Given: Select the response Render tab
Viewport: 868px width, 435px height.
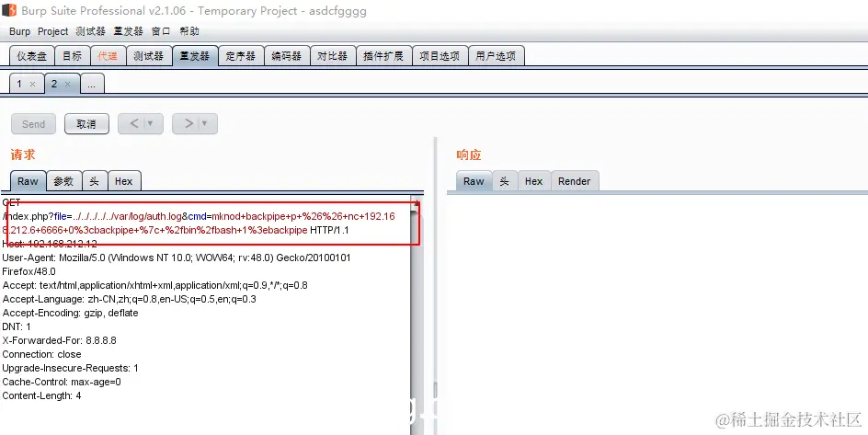Looking at the screenshot, I should click(575, 181).
